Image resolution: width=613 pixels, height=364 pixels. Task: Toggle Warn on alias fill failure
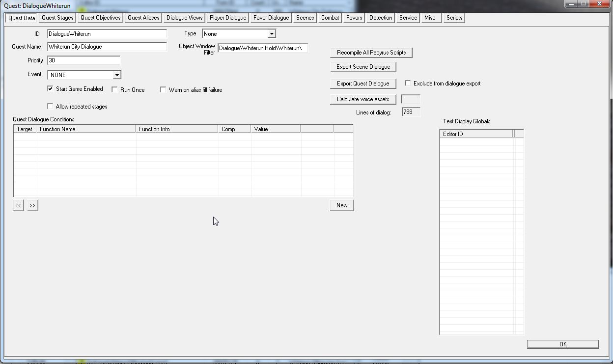coord(163,90)
